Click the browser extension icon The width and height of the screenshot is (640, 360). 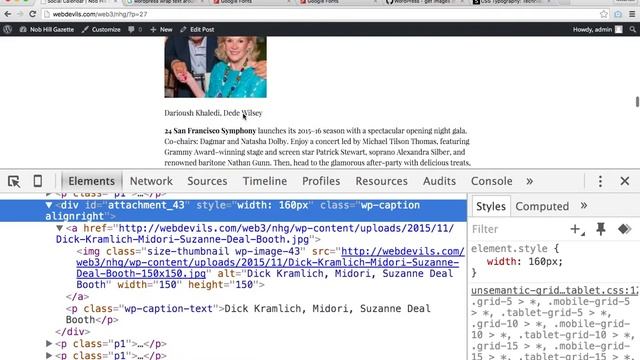pyautogui.click(x=618, y=14)
